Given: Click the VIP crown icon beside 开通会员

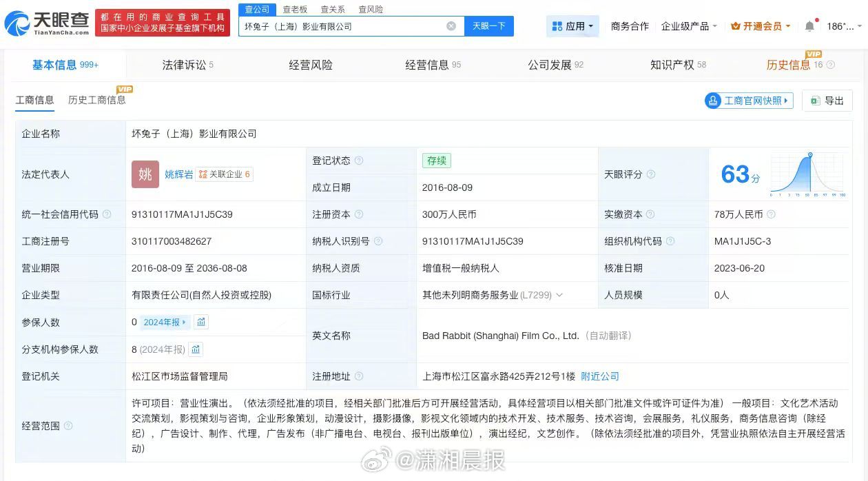Looking at the screenshot, I should (736, 26).
